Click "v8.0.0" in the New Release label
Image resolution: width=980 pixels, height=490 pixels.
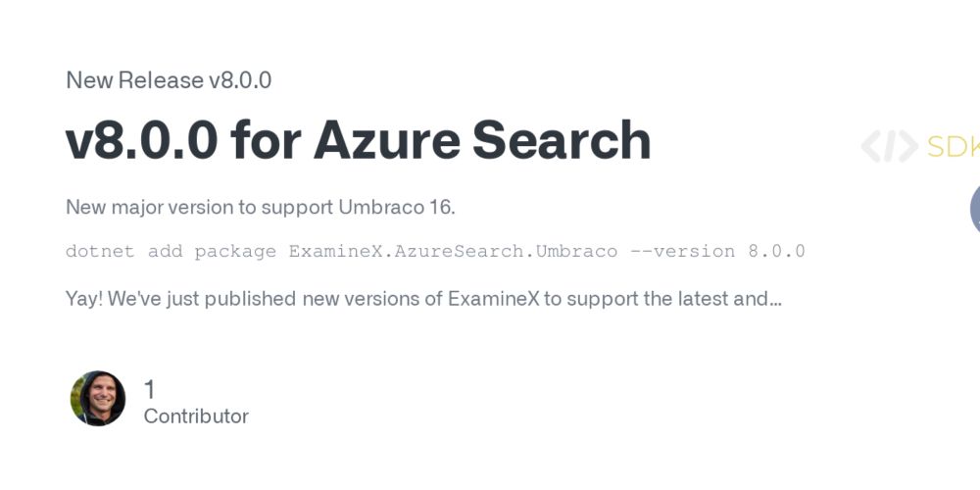point(240,80)
